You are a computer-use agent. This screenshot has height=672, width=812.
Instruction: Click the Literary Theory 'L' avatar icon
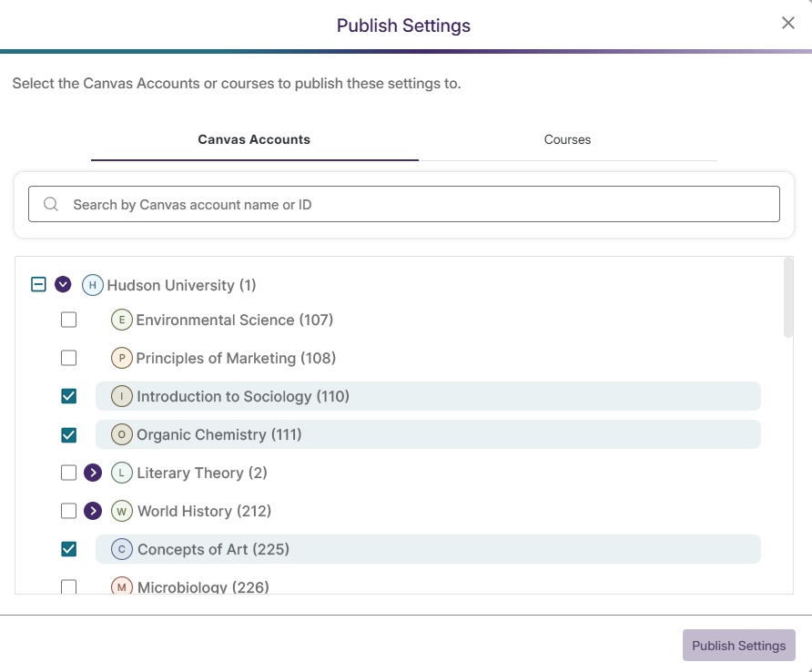tap(122, 473)
